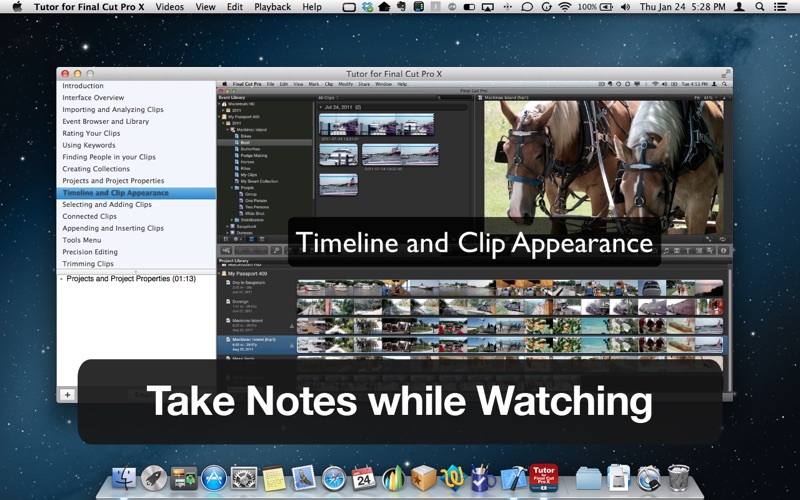Viewport: 800px width, 500px height.
Task: Expand the Projects and Project Properties note
Action: coord(62,279)
